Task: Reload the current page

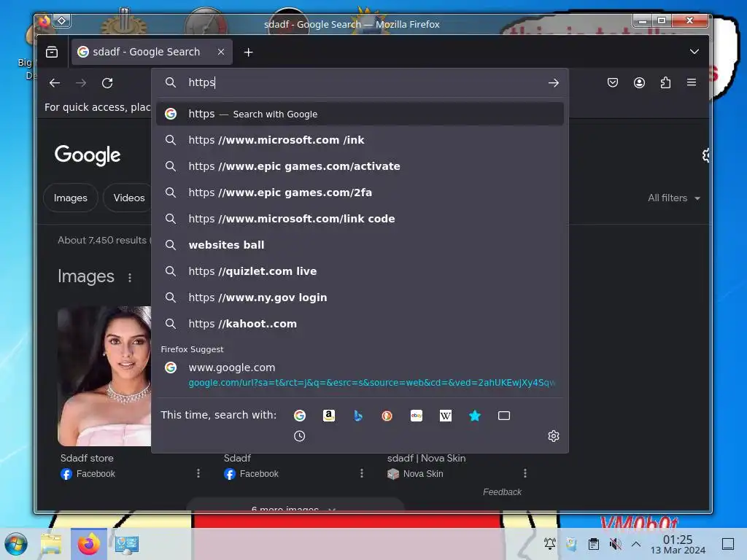Action: pos(107,83)
